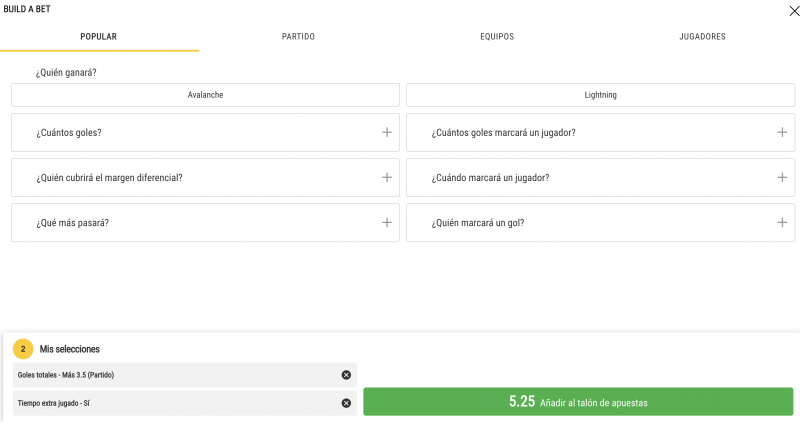Expand the ¿Qué más pasará? section
800x431 pixels.
coord(386,222)
